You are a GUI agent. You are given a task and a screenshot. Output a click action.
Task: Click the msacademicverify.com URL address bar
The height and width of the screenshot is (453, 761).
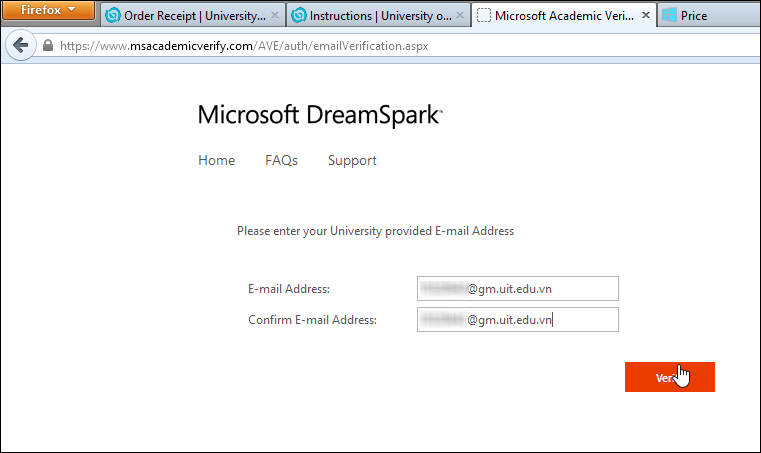[300, 46]
